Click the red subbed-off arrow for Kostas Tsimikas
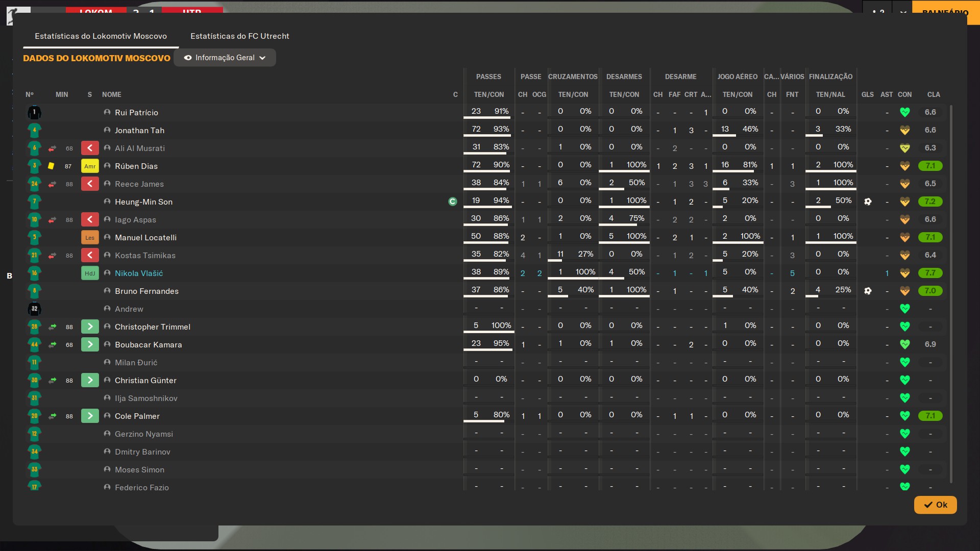 tap(90, 255)
